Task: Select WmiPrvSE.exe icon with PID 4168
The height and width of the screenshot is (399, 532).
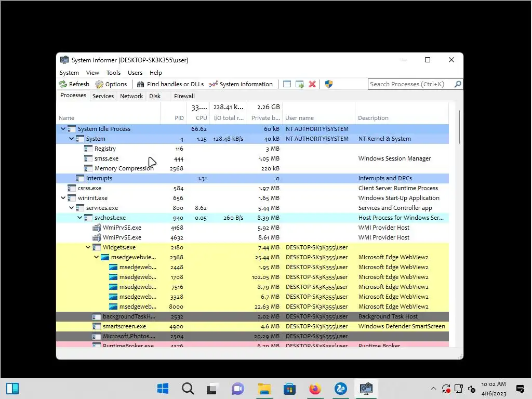Action: pos(97,228)
